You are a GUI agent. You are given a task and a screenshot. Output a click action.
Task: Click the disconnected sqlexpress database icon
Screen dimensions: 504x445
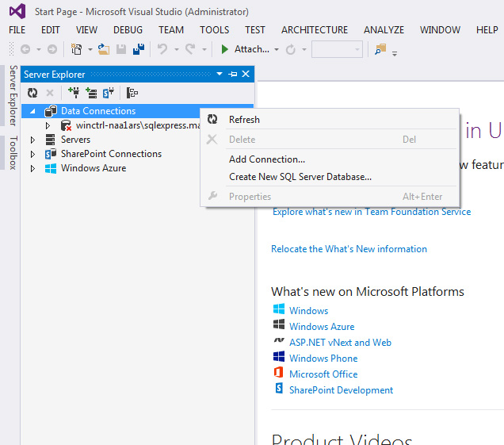click(x=66, y=125)
